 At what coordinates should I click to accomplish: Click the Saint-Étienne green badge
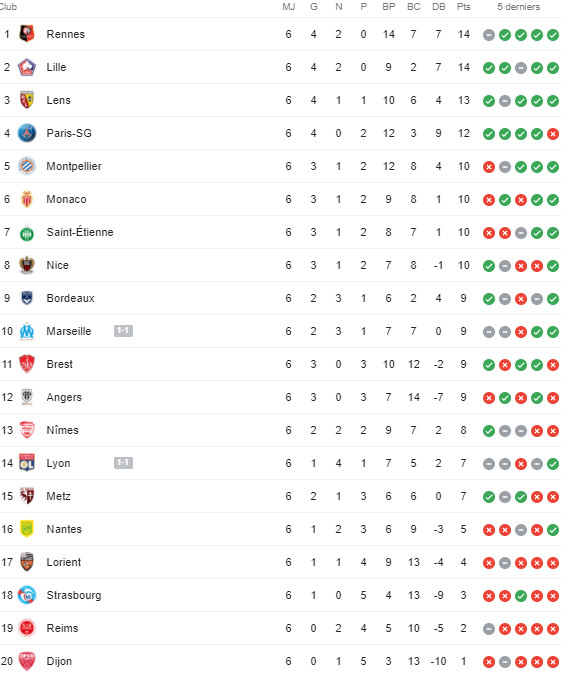(27, 233)
